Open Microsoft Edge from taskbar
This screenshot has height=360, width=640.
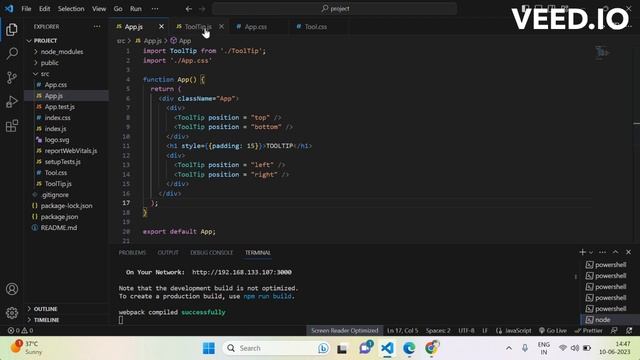(409, 348)
